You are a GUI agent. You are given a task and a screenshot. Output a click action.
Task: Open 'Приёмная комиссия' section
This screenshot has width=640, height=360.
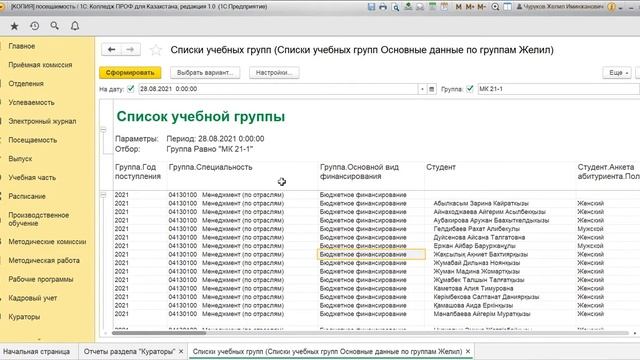click(40, 65)
